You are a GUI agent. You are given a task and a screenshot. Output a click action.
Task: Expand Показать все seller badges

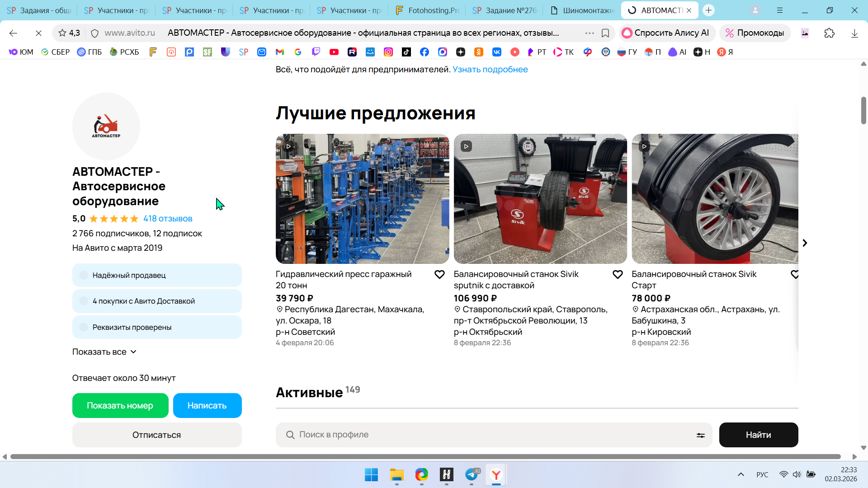pyautogui.click(x=104, y=352)
